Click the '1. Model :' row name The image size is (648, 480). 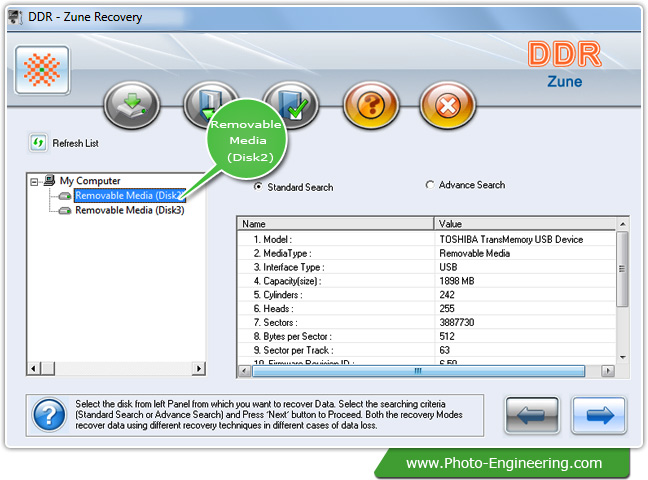pyautogui.click(x=273, y=239)
